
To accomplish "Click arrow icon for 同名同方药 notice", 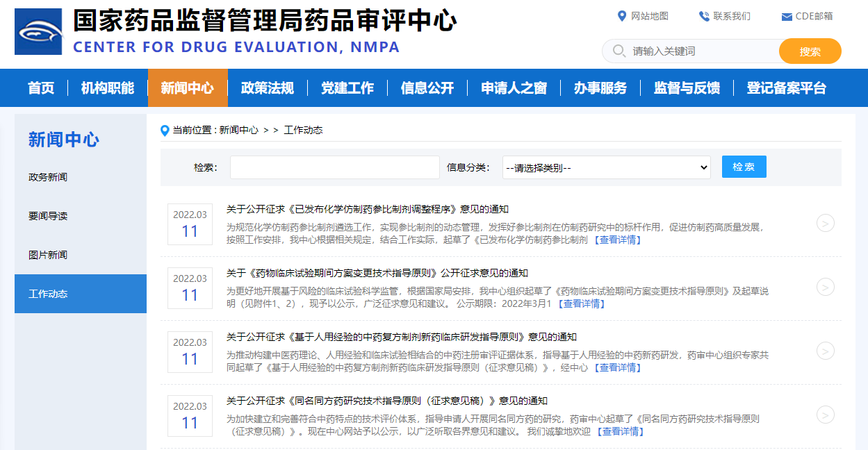I will click(x=825, y=415).
